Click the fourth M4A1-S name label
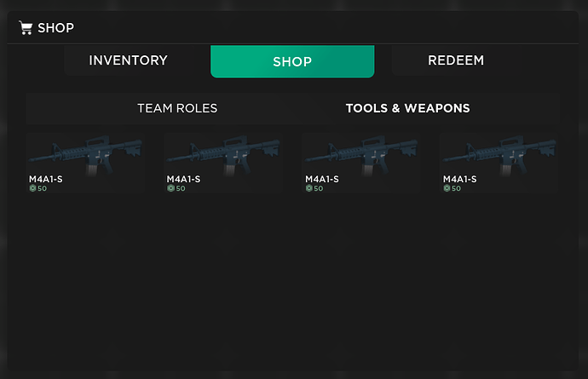Viewport: 588px width, 379px height. (460, 179)
